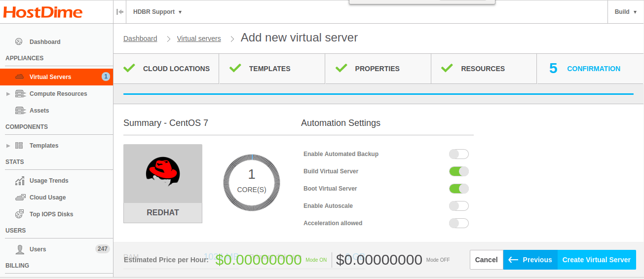Screen dimensions: 644x279
Task: Open Usage Trends in the sidebar
Action: [49, 181]
